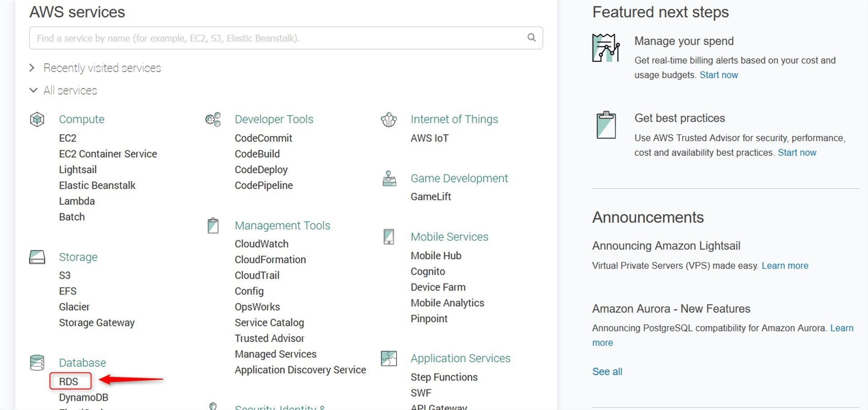The width and height of the screenshot is (868, 410).
Task: Open Device Farm
Action: click(x=438, y=287)
